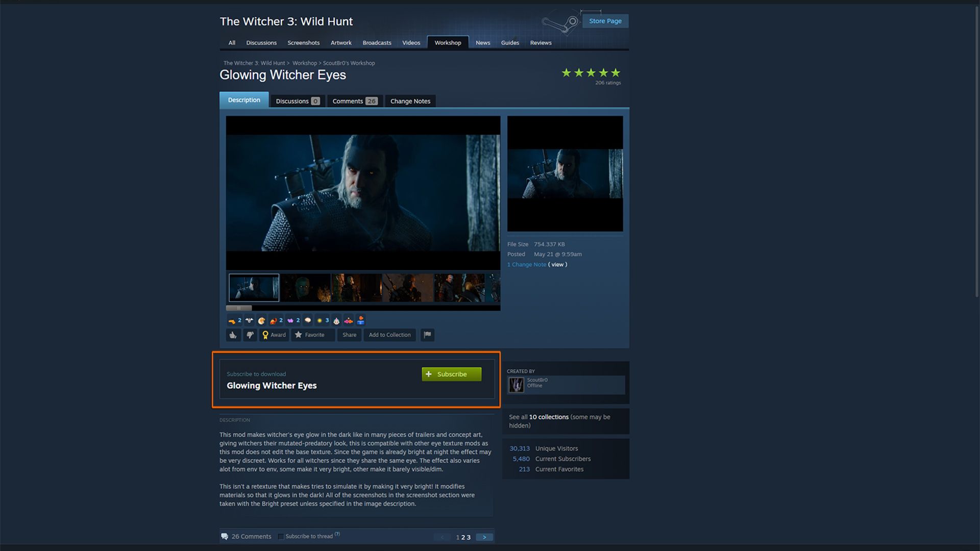Open the Comments tab with 26 comments
This screenshot has height=551, width=980.
point(355,101)
